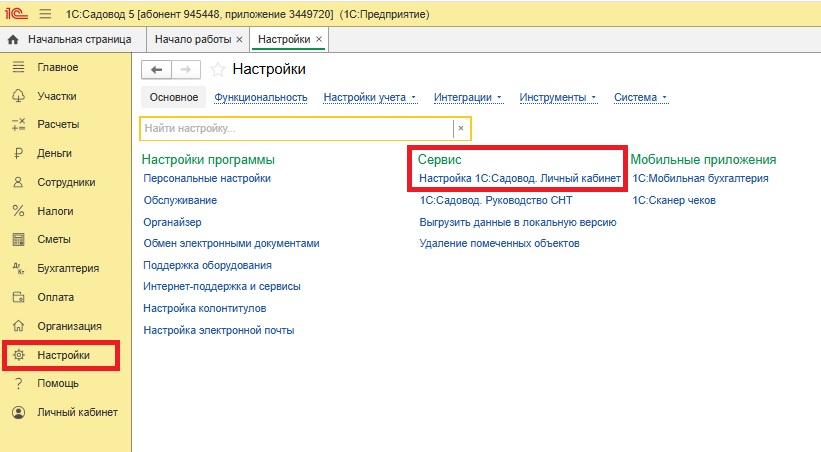821x452 pixels.
Task: Open the Бухгалтерия sidebar label
Action: tap(68, 268)
